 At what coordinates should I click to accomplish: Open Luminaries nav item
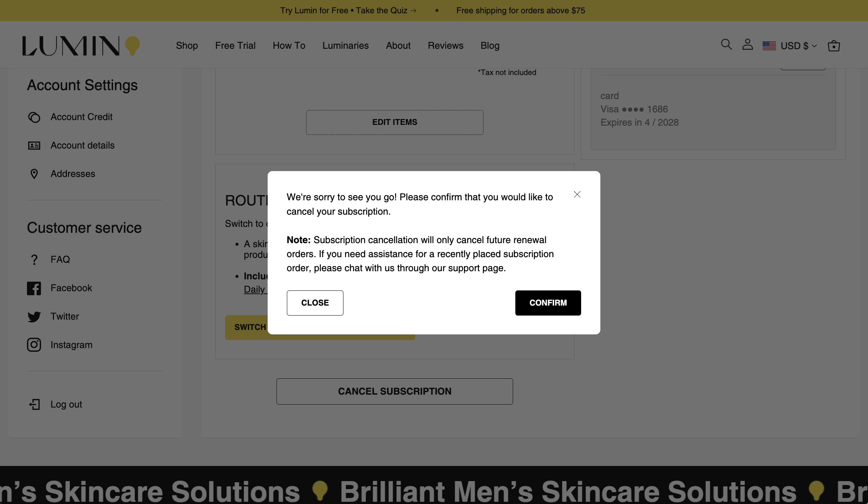coord(345,45)
